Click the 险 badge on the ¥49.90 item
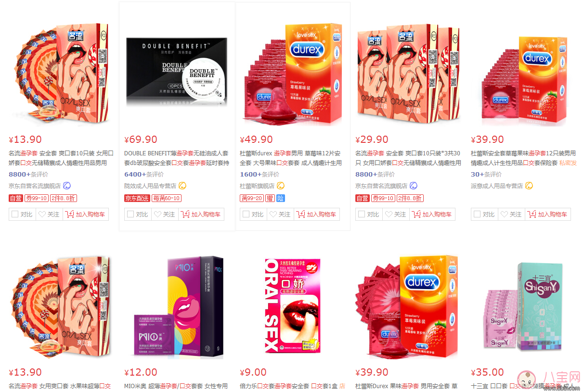 coord(281,198)
